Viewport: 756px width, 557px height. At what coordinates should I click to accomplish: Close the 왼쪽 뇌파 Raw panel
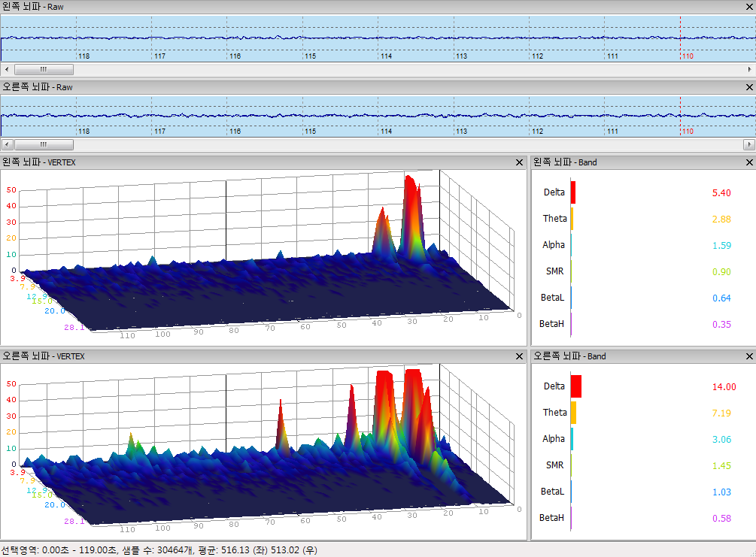tap(748, 6)
